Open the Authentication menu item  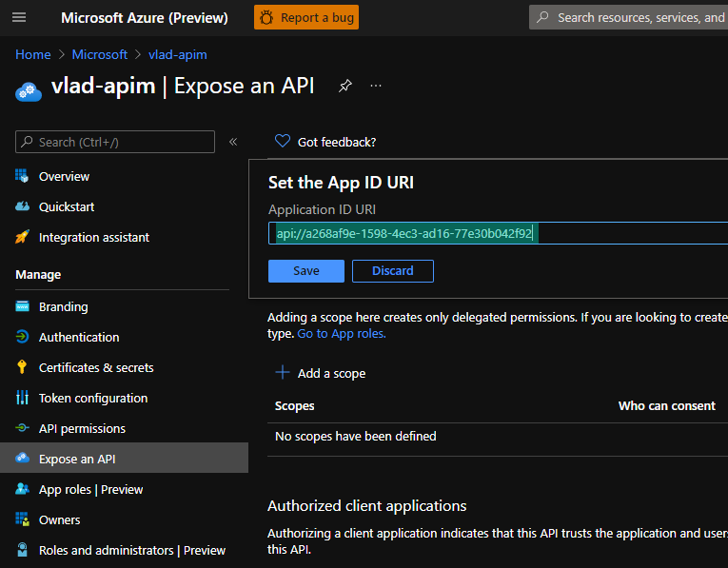[x=79, y=337]
